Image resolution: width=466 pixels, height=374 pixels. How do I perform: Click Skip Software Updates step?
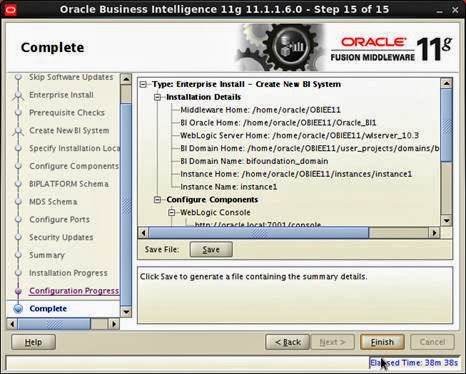71,77
